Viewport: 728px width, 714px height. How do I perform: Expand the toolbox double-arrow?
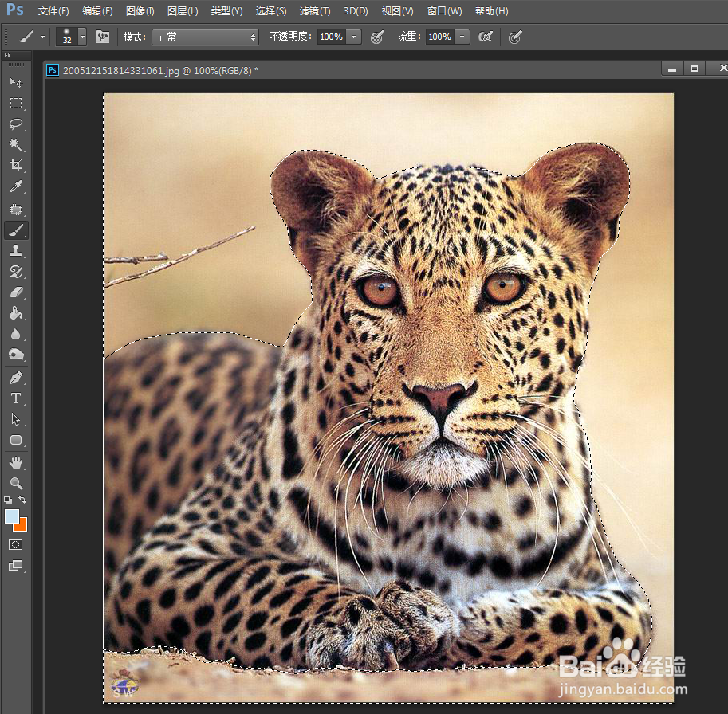tap(7, 55)
